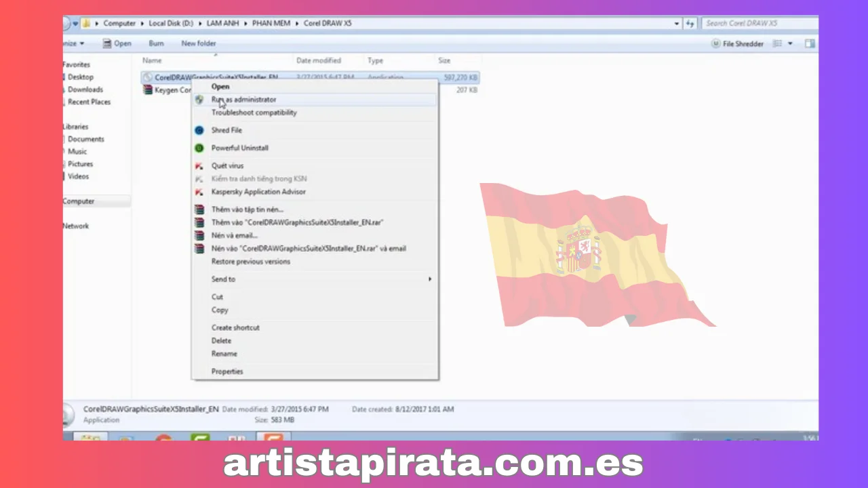The height and width of the screenshot is (488, 868).
Task: Open Music library in sidebar
Action: click(77, 152)
